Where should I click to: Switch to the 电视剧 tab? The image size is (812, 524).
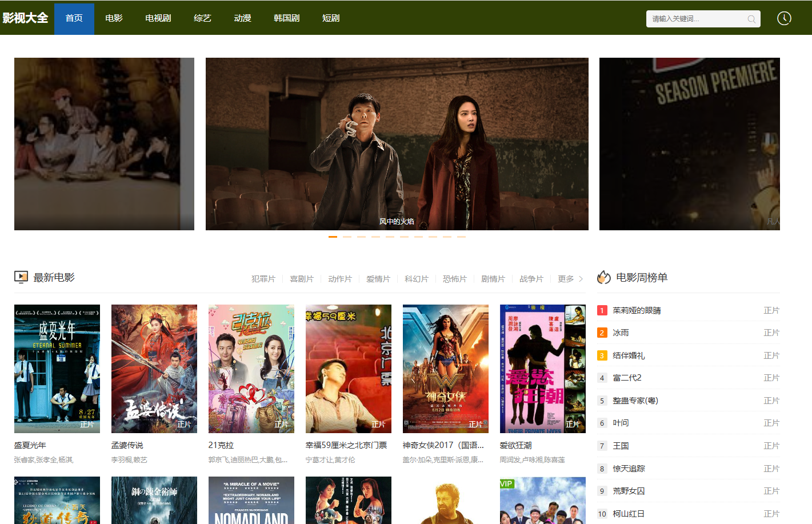coord(158,18)
